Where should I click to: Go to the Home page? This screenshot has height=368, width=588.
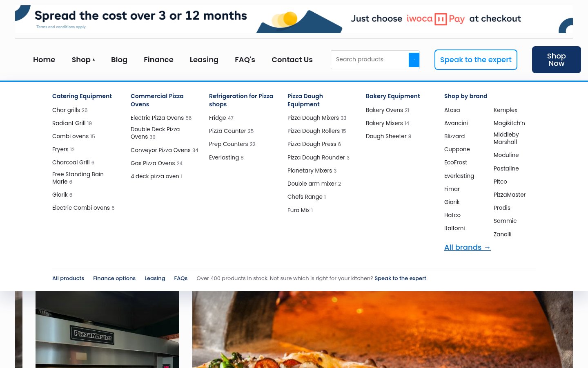point(44,60)
